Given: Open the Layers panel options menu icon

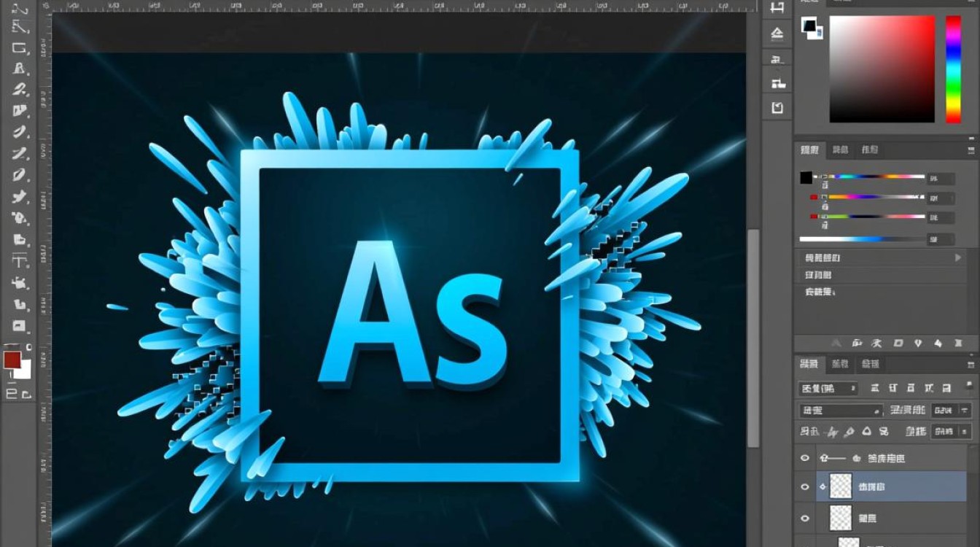Looking at the screenshot, I should tap(969, 363).
